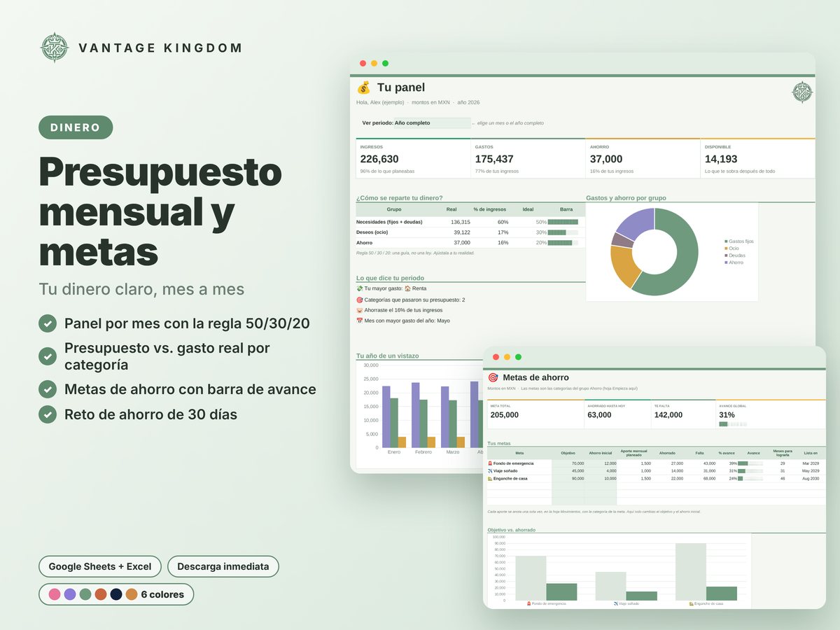Click the Ingresos card value 226,630
Viewport: 840px width, 630px height.
coord(379,159)
